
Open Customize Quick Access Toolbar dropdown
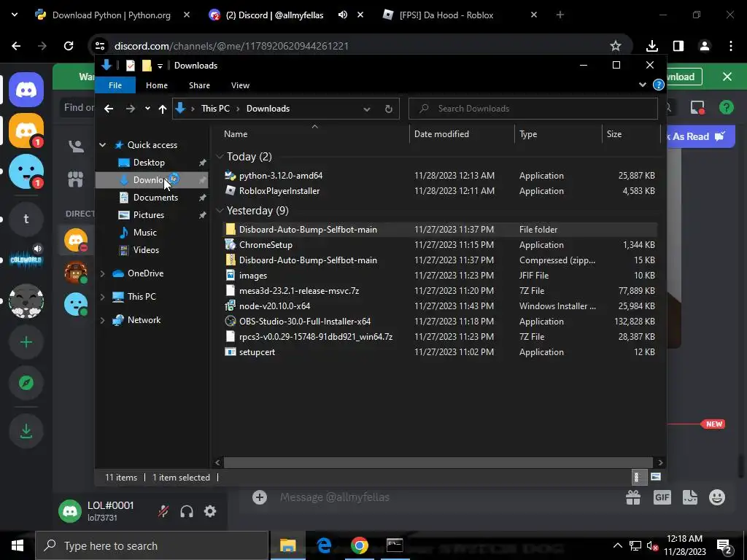coord(160,66)
